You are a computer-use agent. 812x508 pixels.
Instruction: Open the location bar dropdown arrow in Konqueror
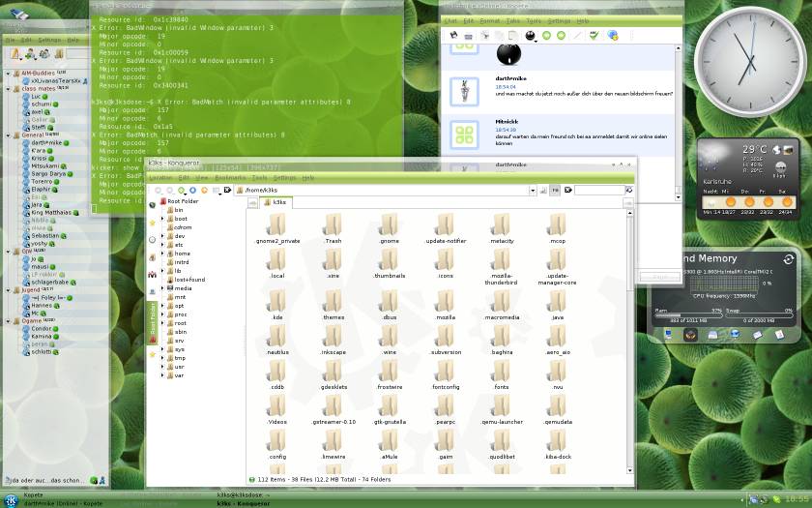pos(533,191)
